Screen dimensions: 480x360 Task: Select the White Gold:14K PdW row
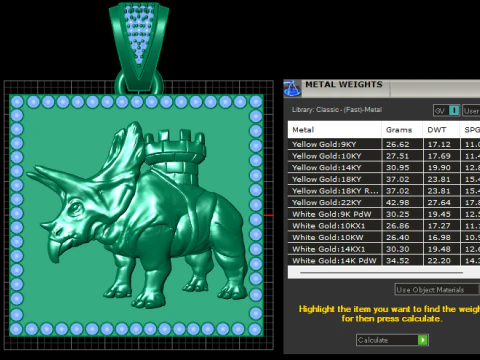click(x=384, y=261)
